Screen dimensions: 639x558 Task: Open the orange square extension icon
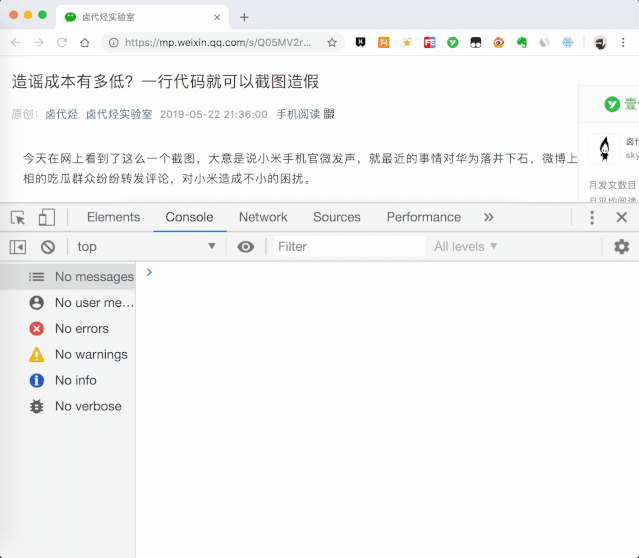383,42
